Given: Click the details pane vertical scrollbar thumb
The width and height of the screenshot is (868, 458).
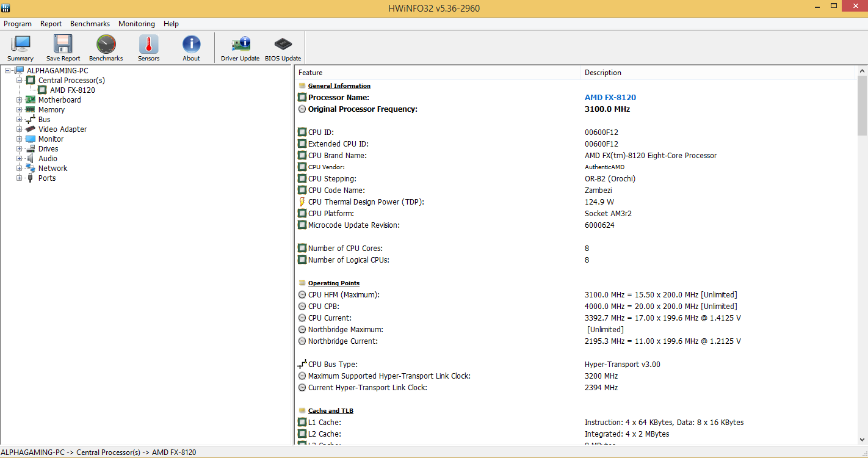Looking at the screenshot, I should point(863,106).
